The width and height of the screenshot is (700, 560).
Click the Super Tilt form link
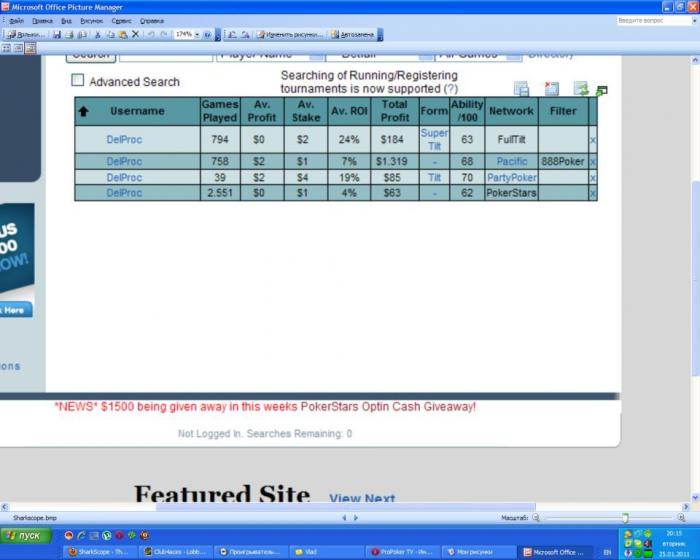click(434, 139)
